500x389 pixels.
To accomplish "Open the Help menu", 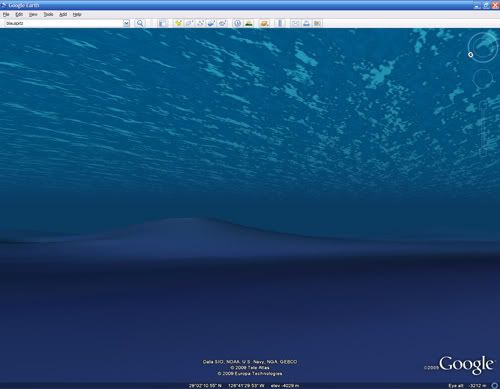I will [77, 14].
